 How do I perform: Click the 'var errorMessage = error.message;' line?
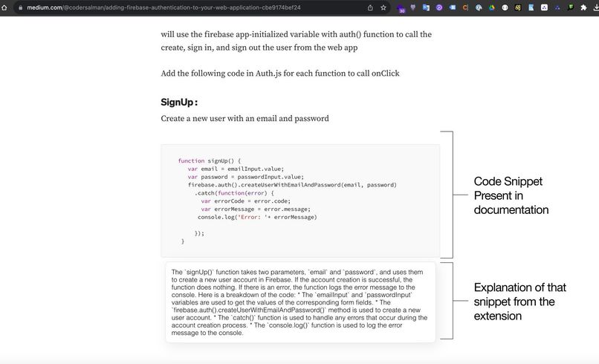coord(256,209)
